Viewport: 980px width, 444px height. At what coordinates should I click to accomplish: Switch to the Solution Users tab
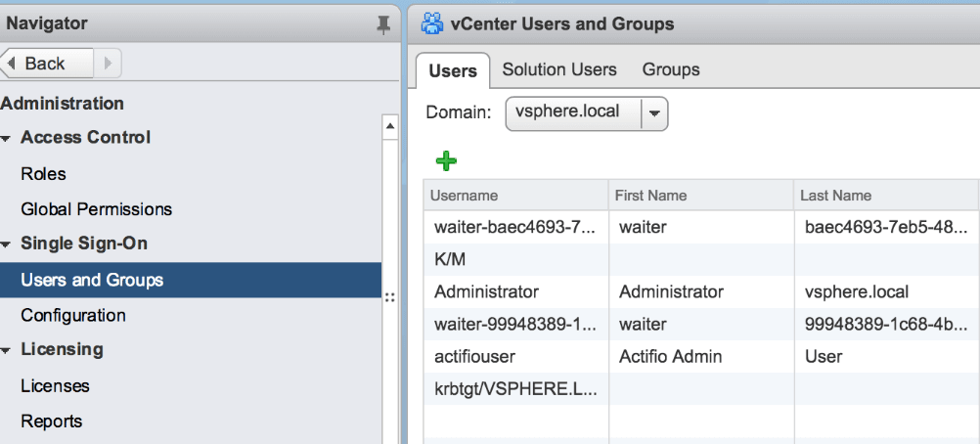pos(559,69)
